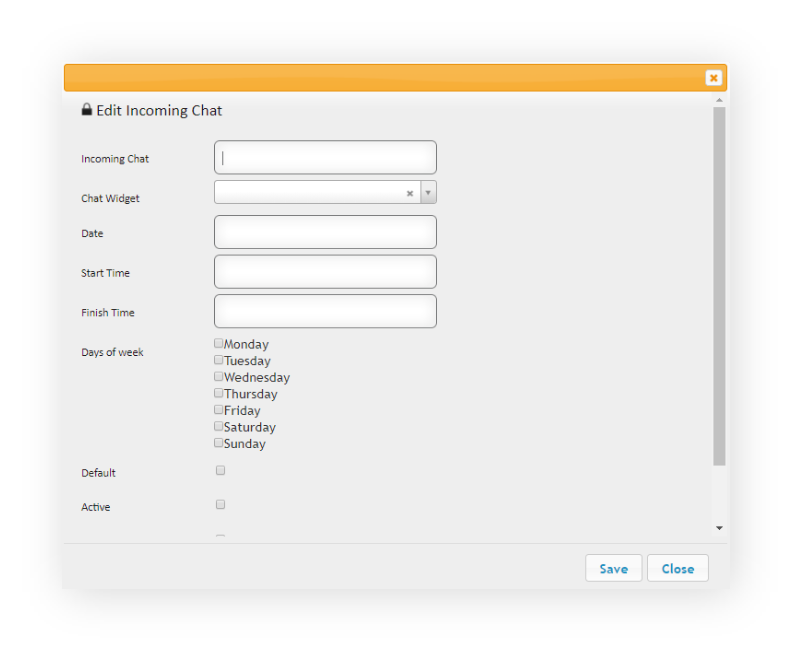Viewport: 800px width, 659px height.
Task: Select the Friday checkbox
Action: point(218,409)
